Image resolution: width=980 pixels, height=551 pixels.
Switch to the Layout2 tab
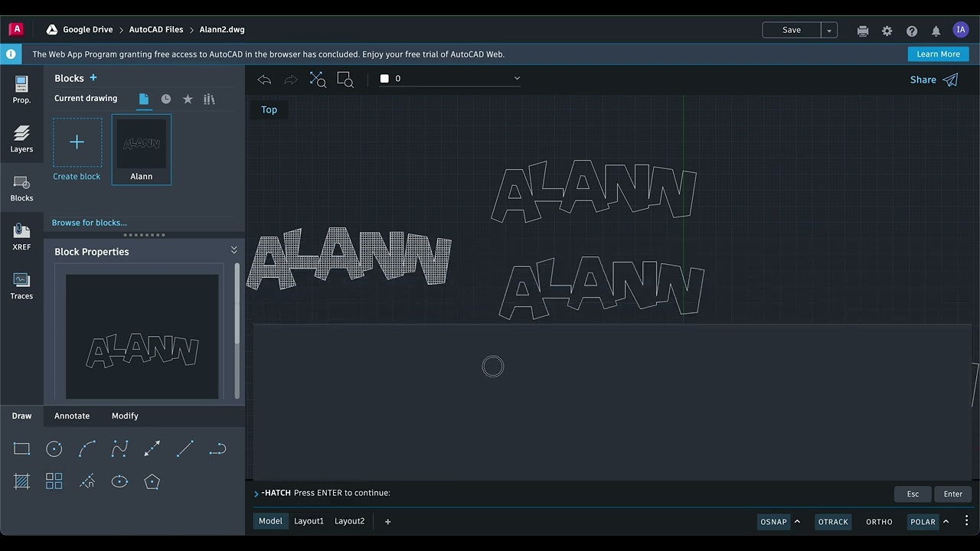tap(349, 521)
